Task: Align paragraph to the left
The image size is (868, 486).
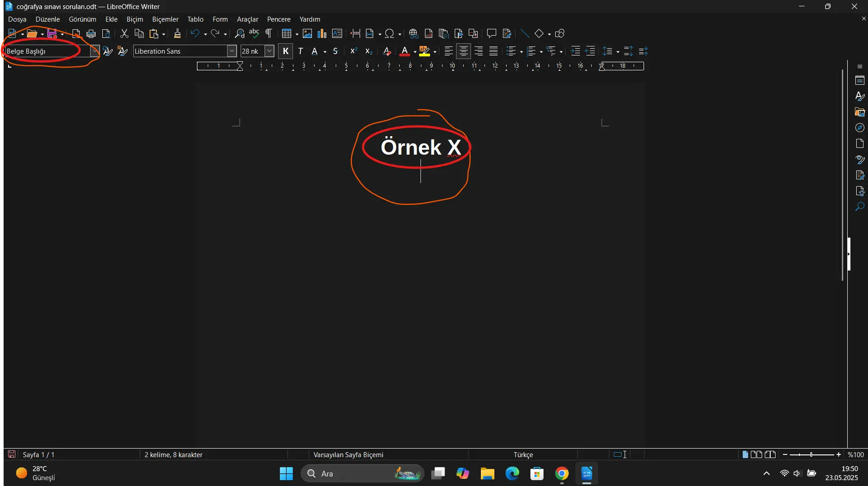Action: point(448,51)
